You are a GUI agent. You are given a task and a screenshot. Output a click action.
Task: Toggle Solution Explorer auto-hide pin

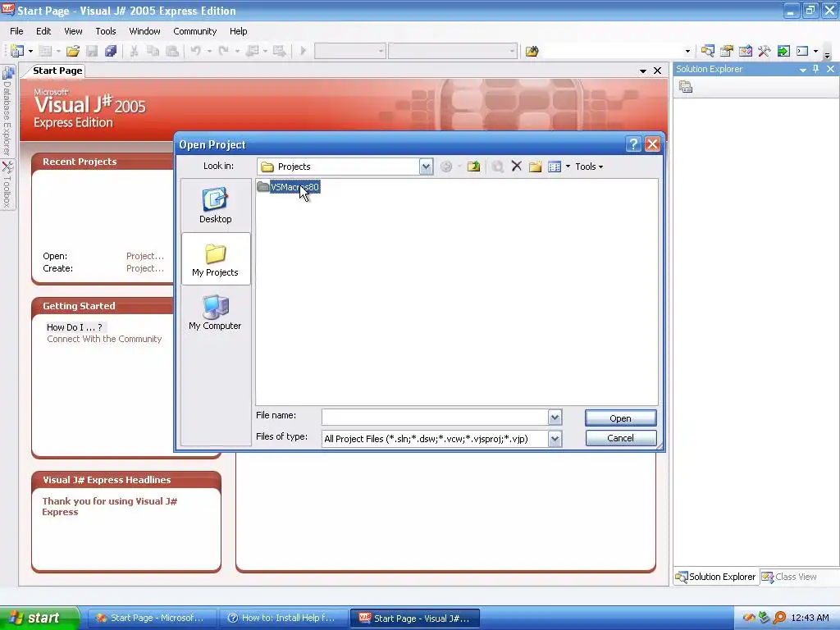[x=816, y=69]
